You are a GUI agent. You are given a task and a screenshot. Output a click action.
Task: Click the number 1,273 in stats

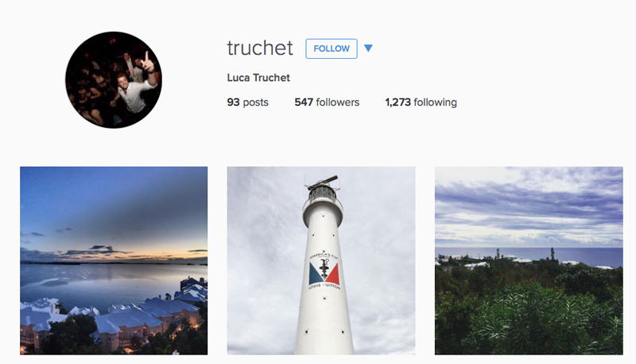pos(398,103)
